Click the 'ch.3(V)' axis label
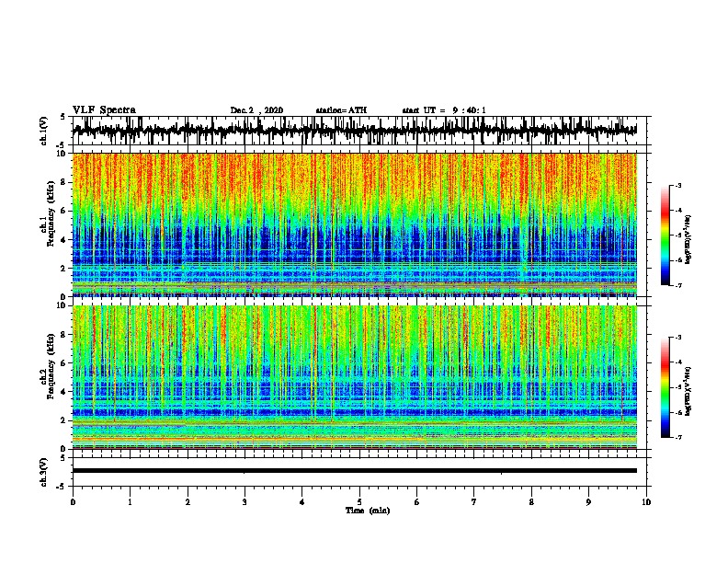 [x=44, y=473]
